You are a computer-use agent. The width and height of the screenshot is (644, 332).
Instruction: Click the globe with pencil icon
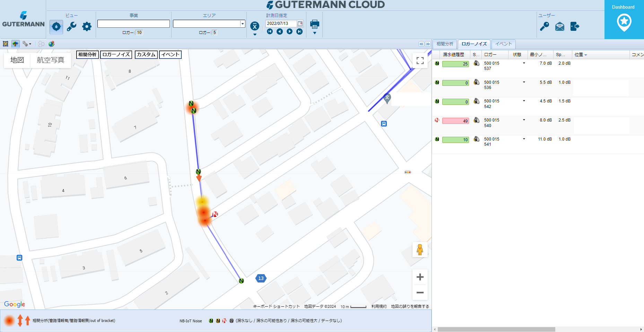tap(51, 44)
